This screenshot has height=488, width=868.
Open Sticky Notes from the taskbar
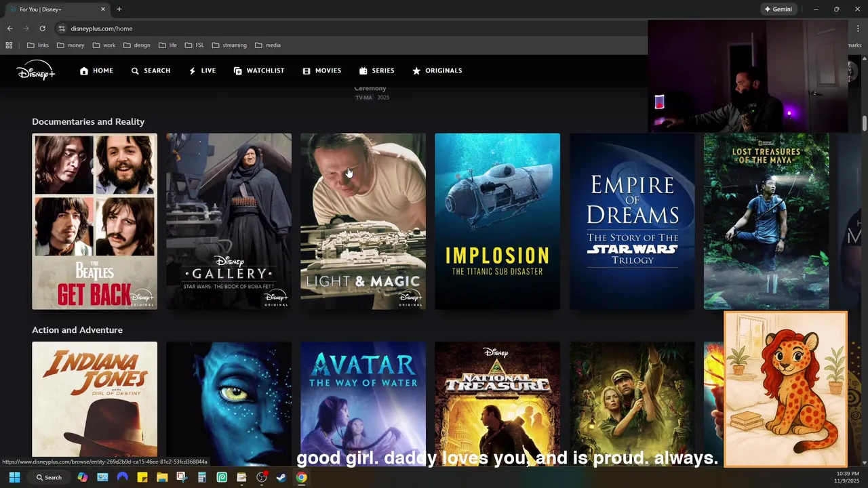point(142,477)
